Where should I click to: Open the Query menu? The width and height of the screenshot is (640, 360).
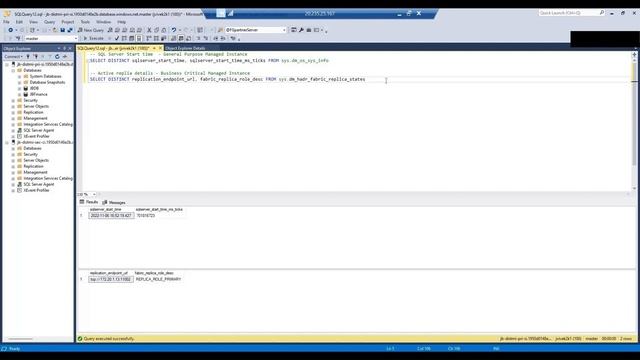click(x=49, y=22)
